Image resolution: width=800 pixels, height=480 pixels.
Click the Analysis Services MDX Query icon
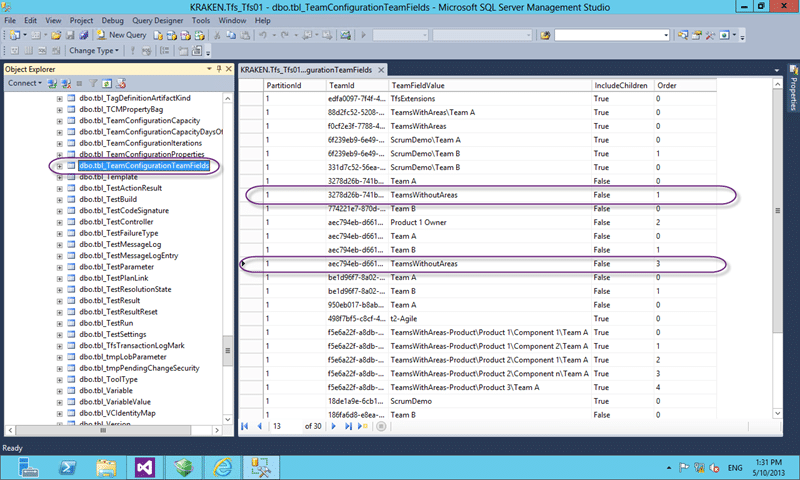click(172, 35)
